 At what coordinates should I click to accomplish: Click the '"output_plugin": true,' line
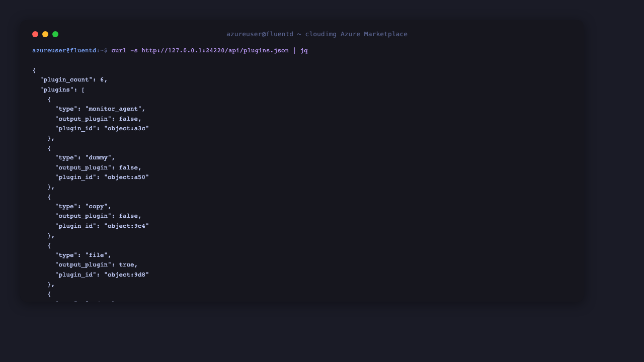click(x=97, y=264)
